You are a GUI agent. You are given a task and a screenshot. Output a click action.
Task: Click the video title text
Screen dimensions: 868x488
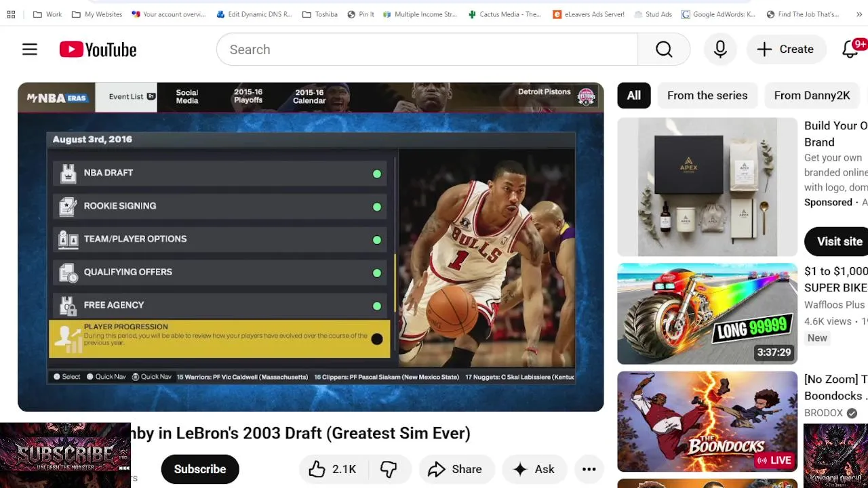(300, 433)
